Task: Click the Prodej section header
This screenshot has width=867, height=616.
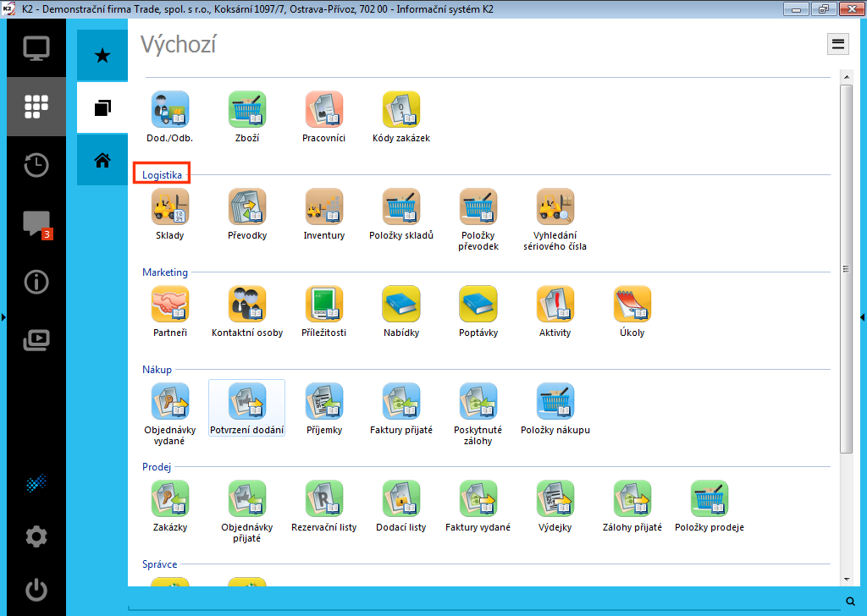Action: coord(157,466)
